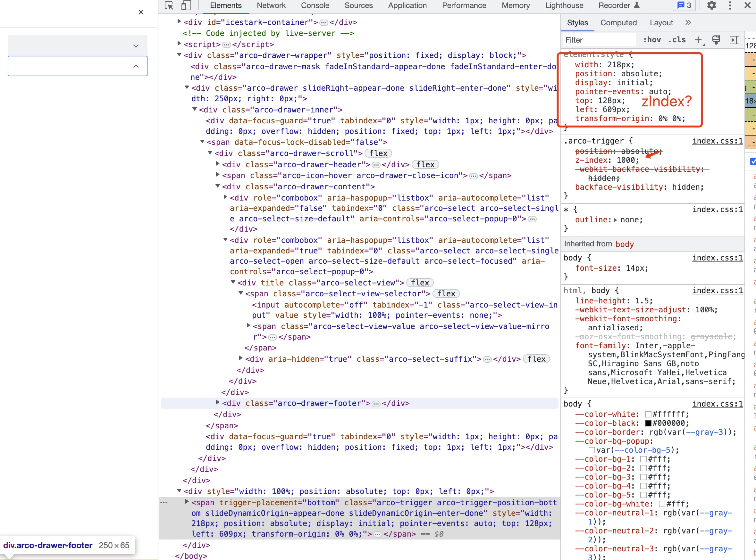Check the blue property checkbox in styles pane
Viewport: 756px width, 560px height.
point(753,162)
